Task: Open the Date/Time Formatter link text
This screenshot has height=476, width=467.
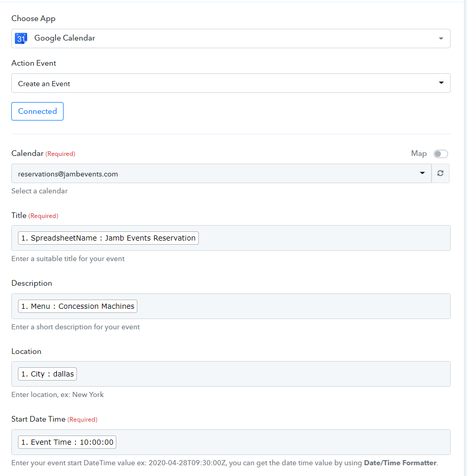Action: coord(400,463)
